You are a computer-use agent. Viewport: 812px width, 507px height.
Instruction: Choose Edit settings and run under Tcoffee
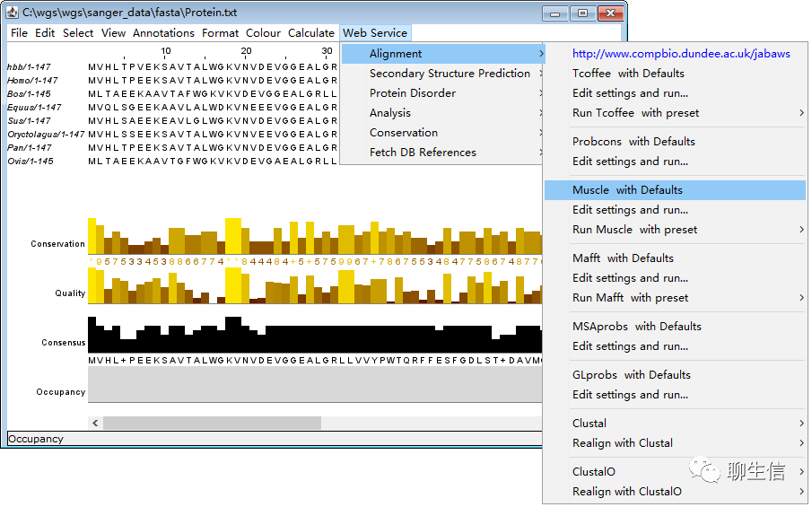tap(676, 93)
